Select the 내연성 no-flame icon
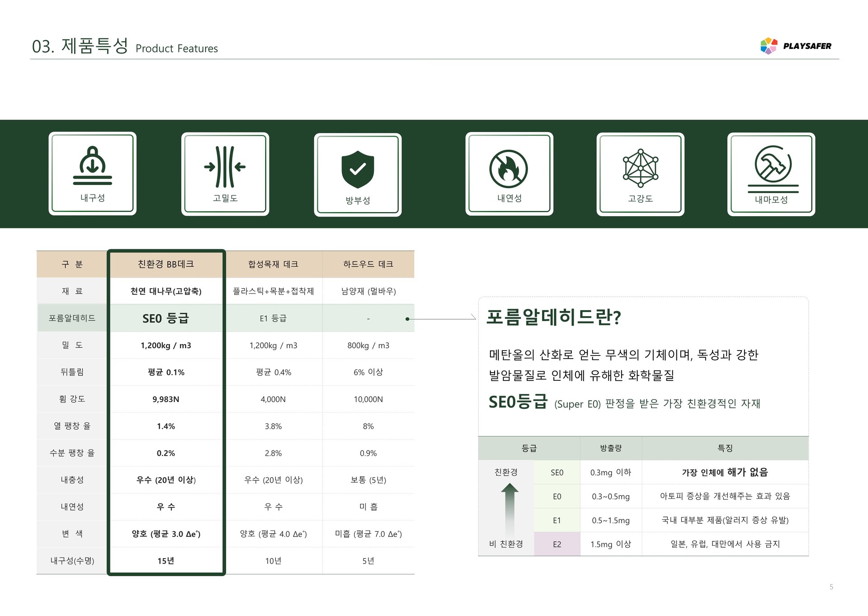868x616 pixels. tap(509, 169)
